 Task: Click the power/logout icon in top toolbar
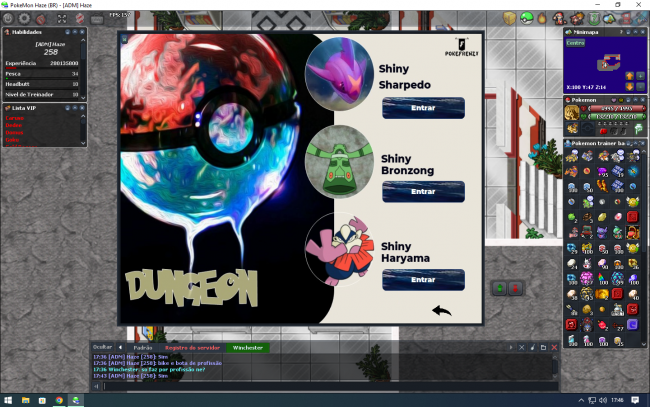[8, 19]
